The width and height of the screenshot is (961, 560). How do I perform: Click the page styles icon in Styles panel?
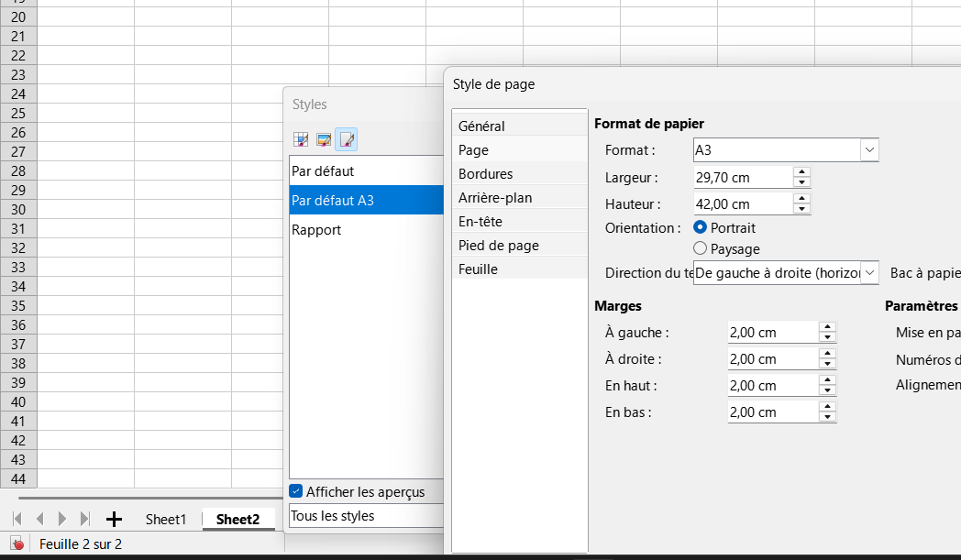click(x=347, y=139)
